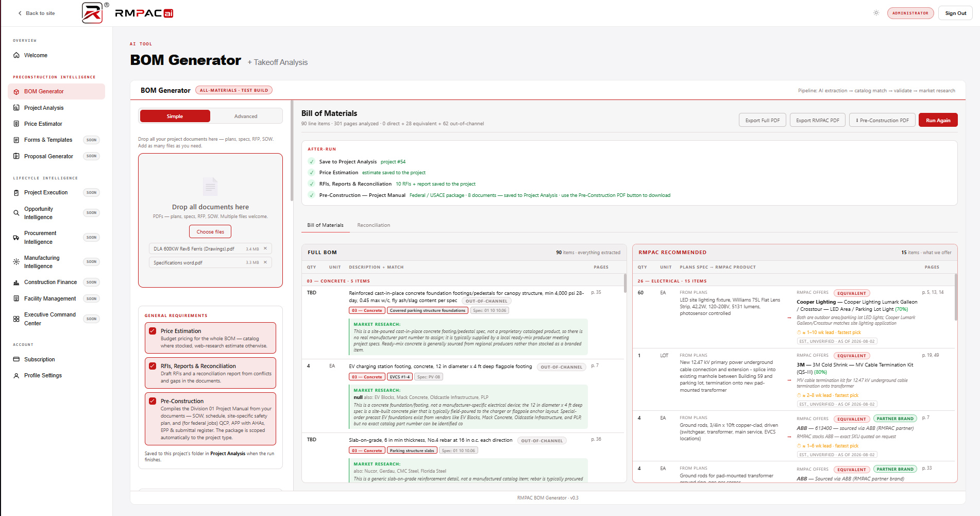The image size is (980, 516).
Task: Click the Full BOM list scrollbar
Action: tap(625, 284)
